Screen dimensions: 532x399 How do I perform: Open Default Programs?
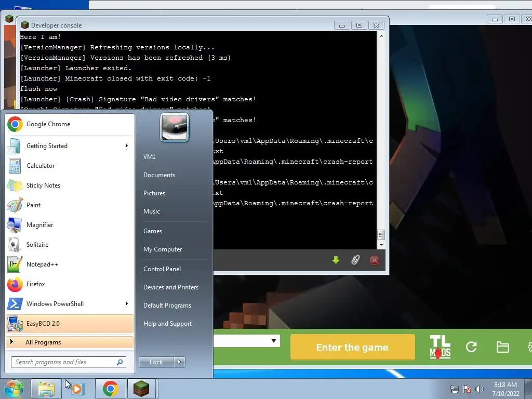point(167,305)
